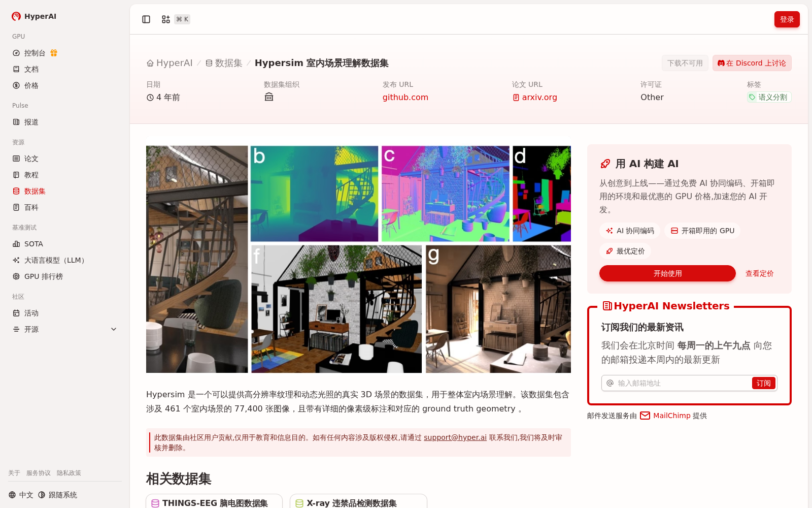812x508 pixels.
Task: Open the MailChimp link
Action: pos(672,416)
